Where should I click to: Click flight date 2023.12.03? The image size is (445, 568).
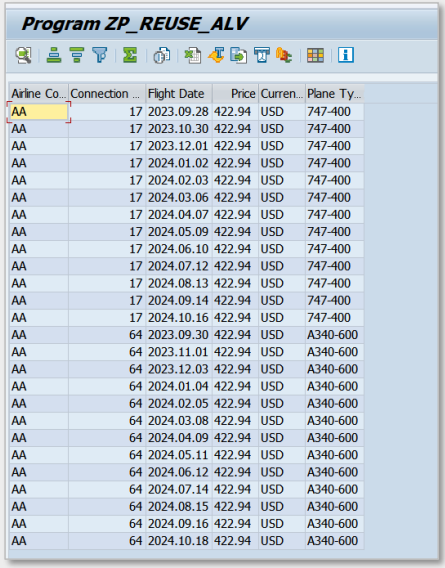tap(179, 369)
